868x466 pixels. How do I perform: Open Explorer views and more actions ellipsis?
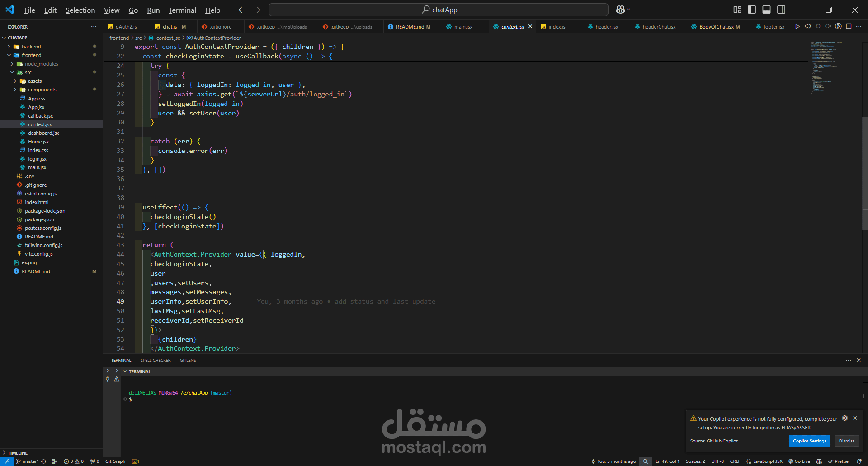point(94,27)
